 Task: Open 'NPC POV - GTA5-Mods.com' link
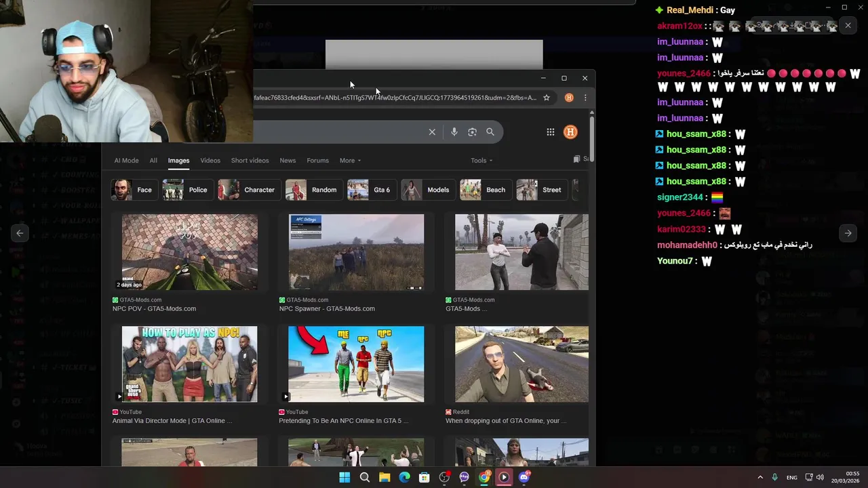click(x=154, y=309)
